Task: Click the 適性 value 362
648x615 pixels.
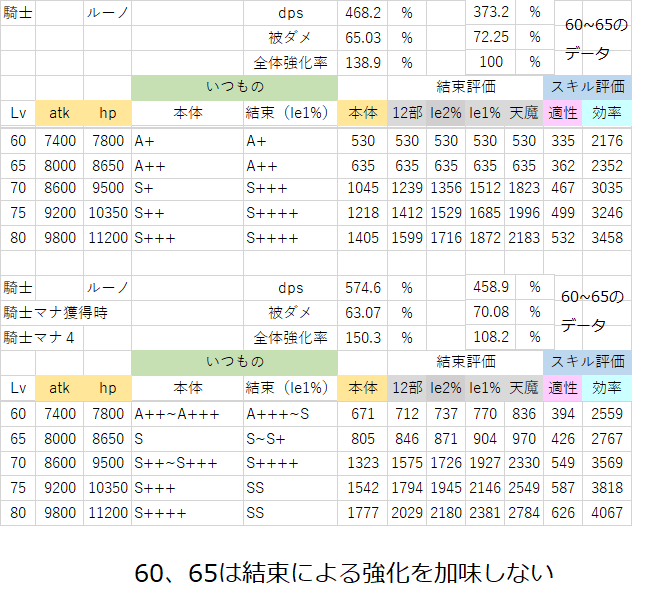Action: click(563, 166)
